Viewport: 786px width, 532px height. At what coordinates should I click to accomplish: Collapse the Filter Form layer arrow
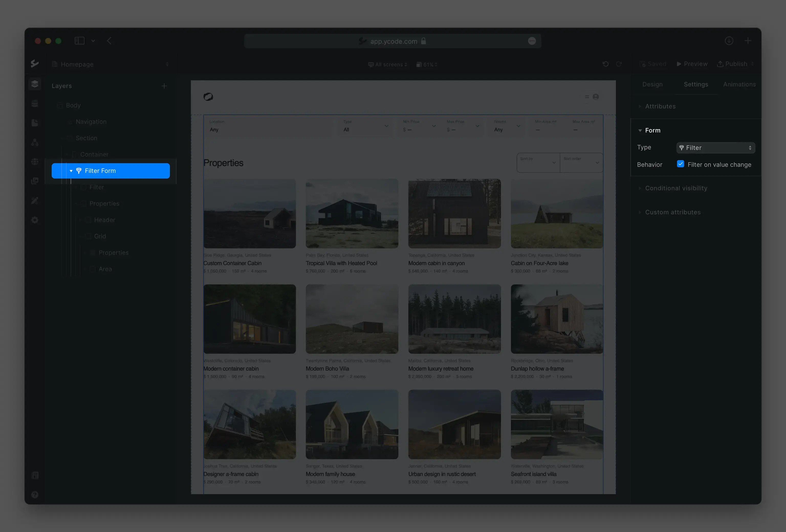click(x=71, y=171)
